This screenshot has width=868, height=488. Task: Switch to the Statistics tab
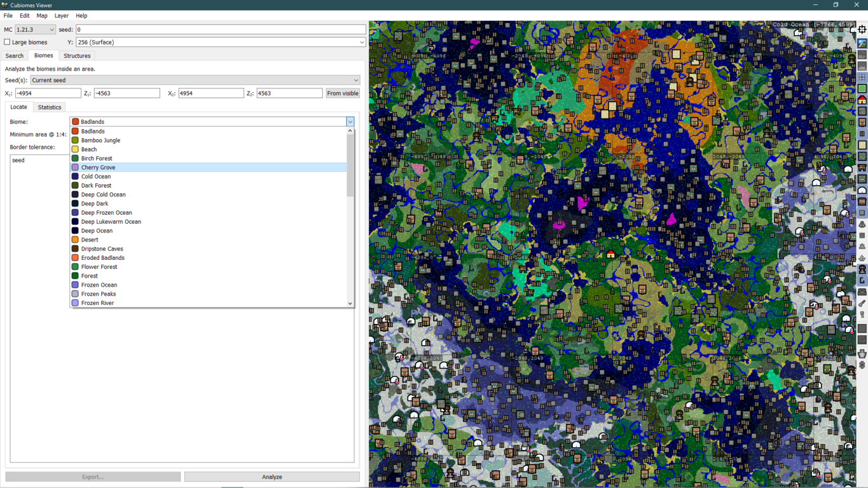(50, 107)
